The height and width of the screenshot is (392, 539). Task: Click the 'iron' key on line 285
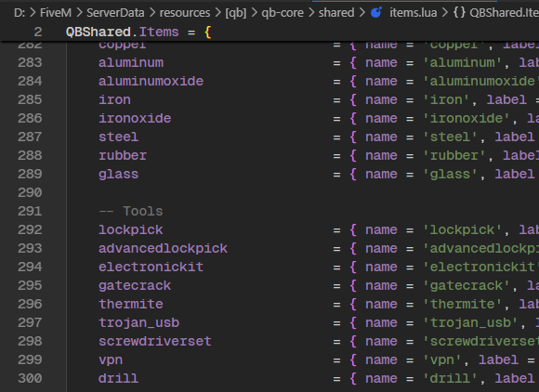114,99
